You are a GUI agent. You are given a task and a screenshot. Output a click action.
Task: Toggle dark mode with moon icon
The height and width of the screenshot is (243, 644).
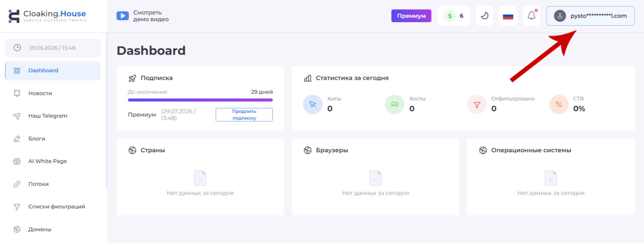coord(485,16)
